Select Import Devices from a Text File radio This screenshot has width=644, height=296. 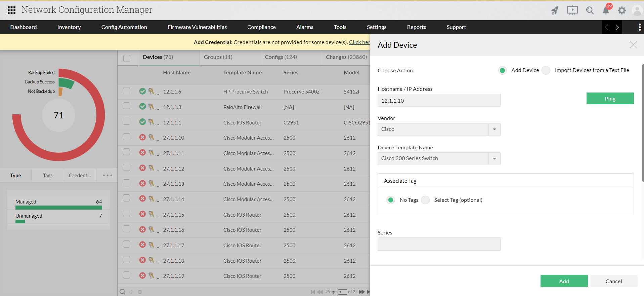[x=546, y=70]
